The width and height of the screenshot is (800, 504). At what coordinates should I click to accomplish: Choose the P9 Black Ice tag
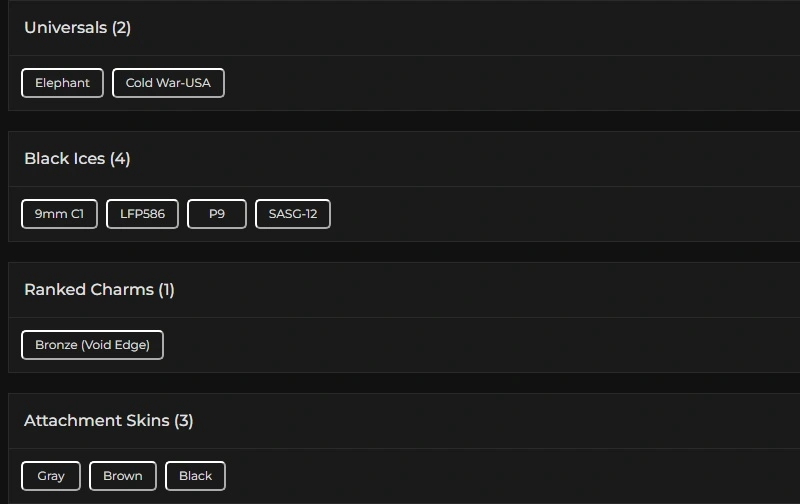216,214
